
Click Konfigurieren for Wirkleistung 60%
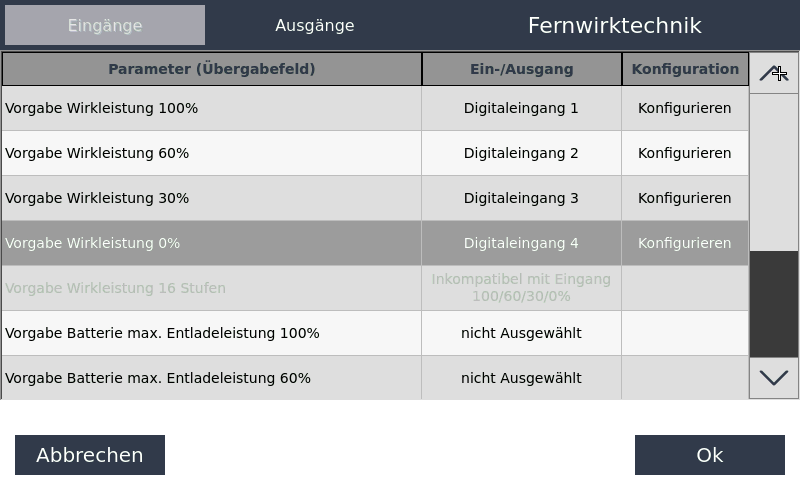(x=685, y=153)
